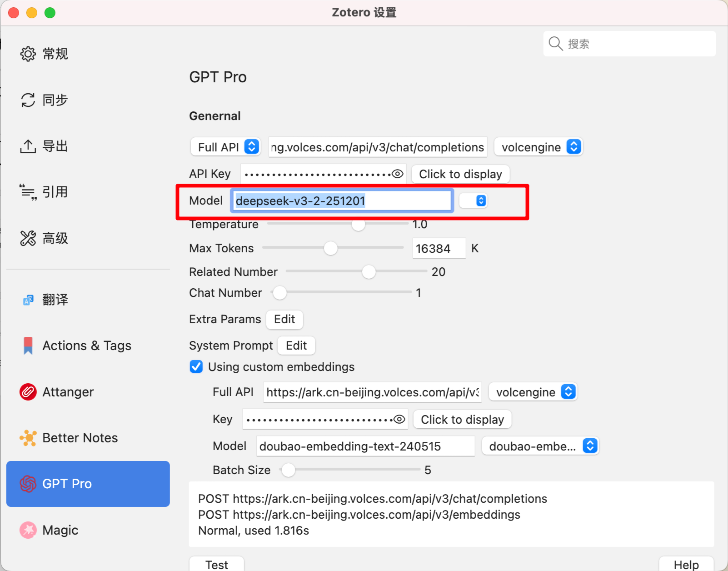The height and width of the screenshot is (571, 728).
Task: Click the API Key password field
Action: point(323,174)
